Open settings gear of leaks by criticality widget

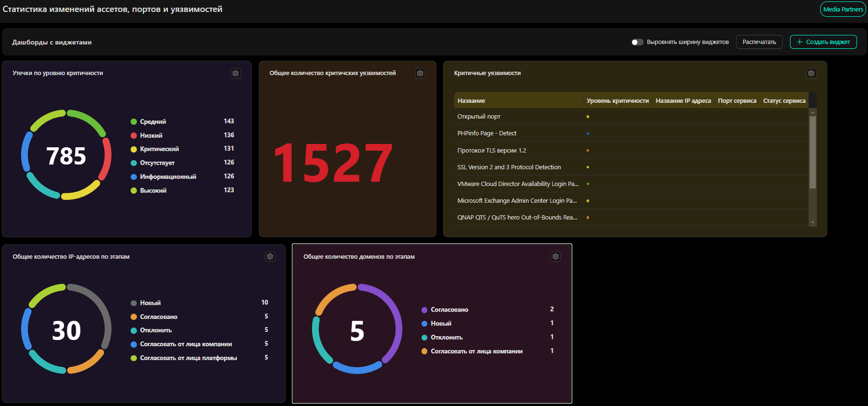[x=235, y=73]
